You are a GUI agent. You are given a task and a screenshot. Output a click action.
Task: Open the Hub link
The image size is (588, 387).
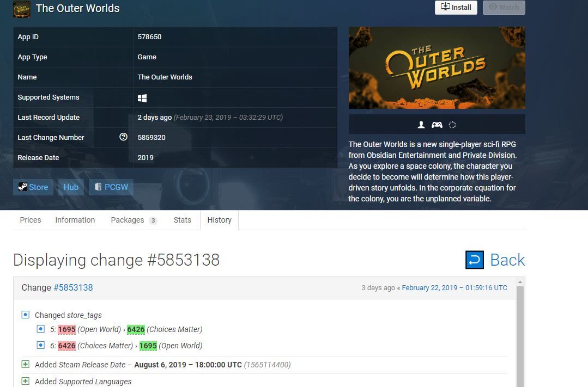(x=71, y=187)
